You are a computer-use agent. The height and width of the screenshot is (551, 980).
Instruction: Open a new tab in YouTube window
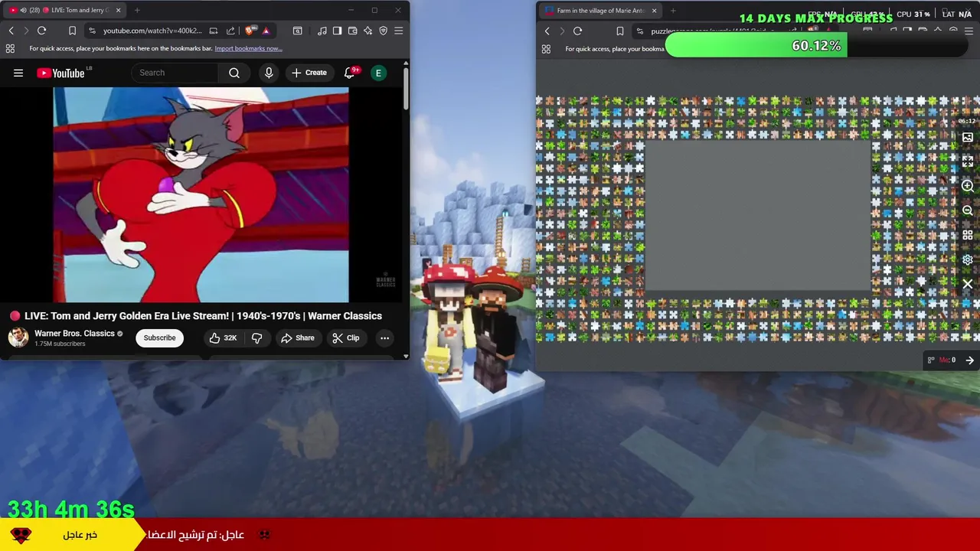tap(137, 11)
